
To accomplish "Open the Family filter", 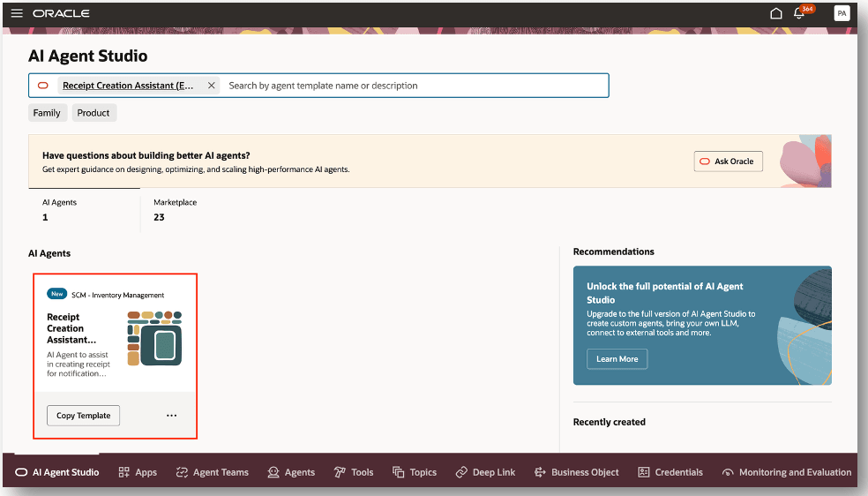I will point(47,113).
